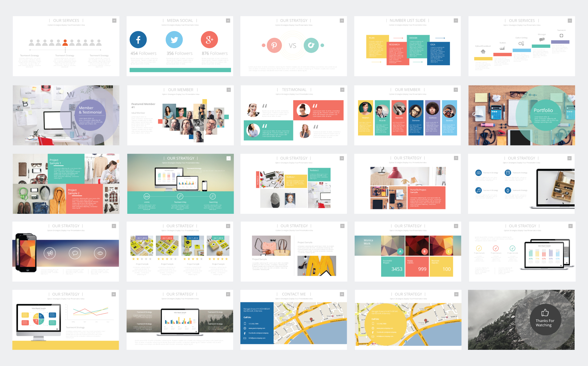
Task: Click the slide number badge on Contact Me
Action: click(342, 294)
